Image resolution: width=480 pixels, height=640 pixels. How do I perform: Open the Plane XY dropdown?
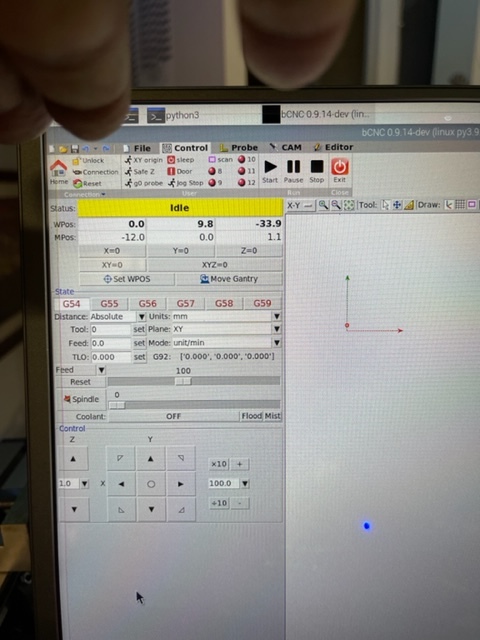point(276,329)
